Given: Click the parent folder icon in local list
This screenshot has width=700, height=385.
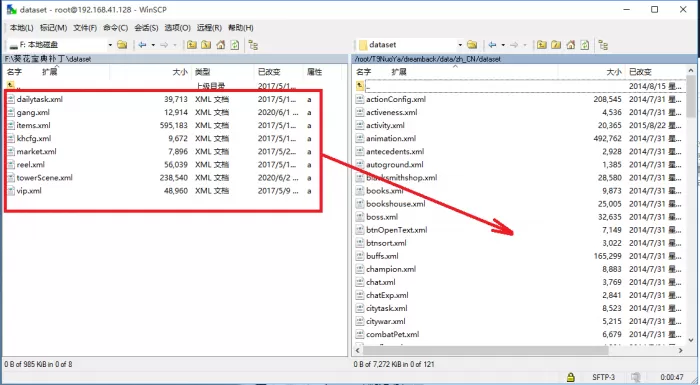Looking at the screenshot, I should [11, 85].
